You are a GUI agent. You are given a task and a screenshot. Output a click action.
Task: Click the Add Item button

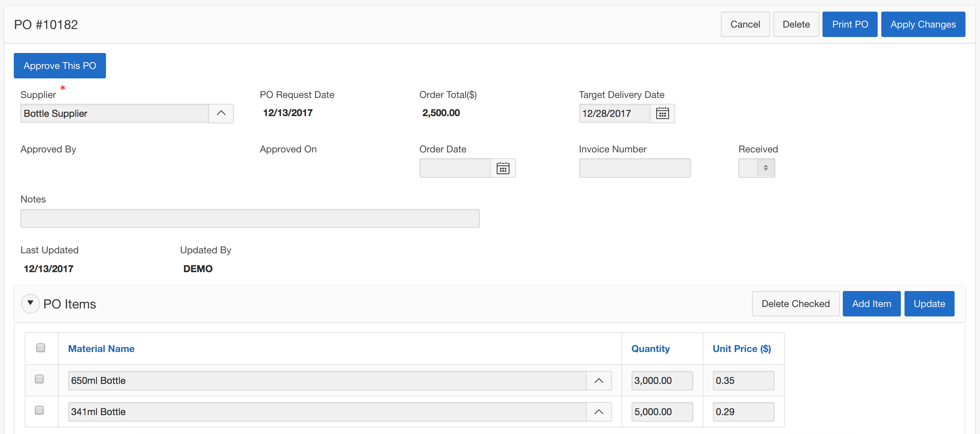pyautogui.click(x=871, y=304)
